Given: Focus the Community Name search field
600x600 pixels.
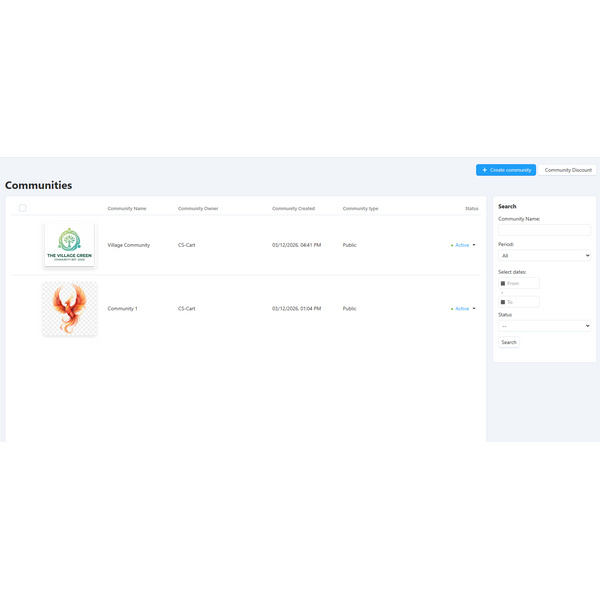Looking at the screenshot, I should [x=544, y=230].
